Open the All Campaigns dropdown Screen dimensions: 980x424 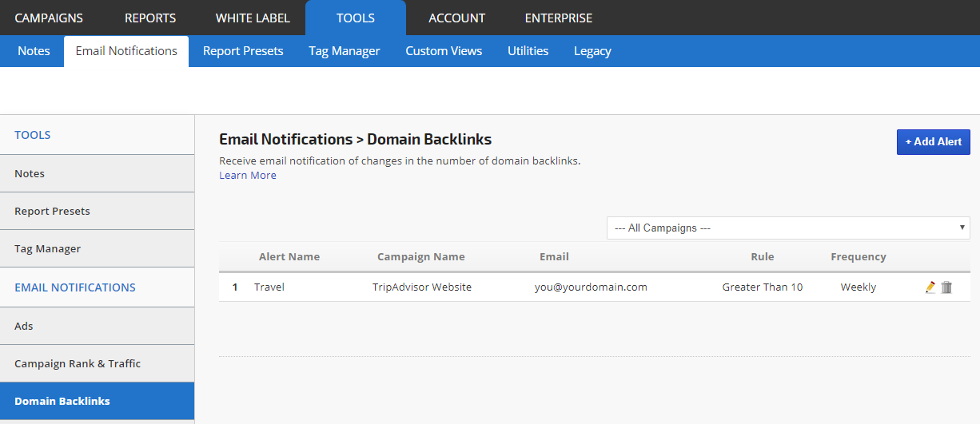click(x=787, y=228)
